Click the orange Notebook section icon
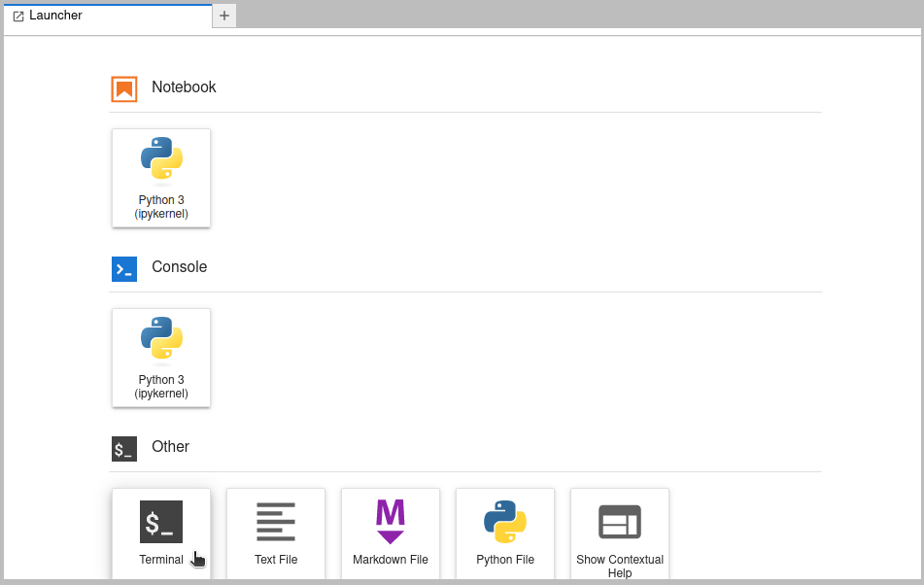 124,88
